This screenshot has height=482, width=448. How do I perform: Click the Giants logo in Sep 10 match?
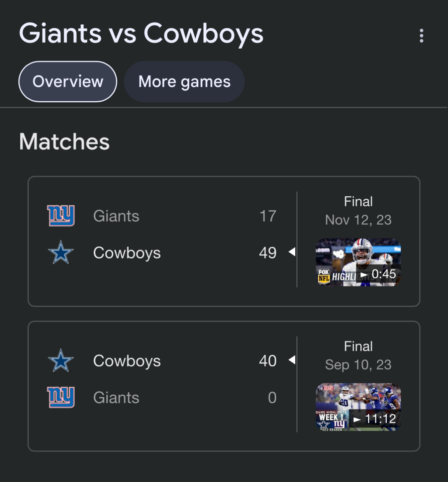pyautogui.click(x=61, y=397)
